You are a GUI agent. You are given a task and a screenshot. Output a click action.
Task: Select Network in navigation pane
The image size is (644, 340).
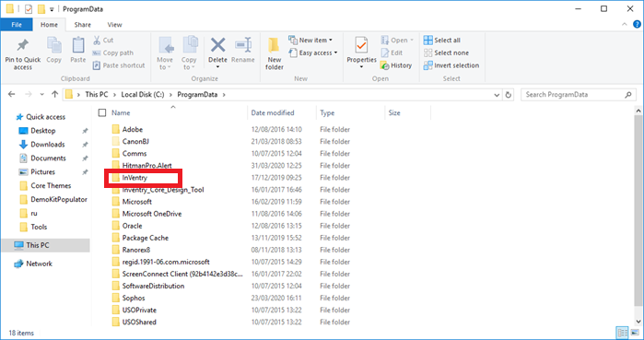point(39,264)
